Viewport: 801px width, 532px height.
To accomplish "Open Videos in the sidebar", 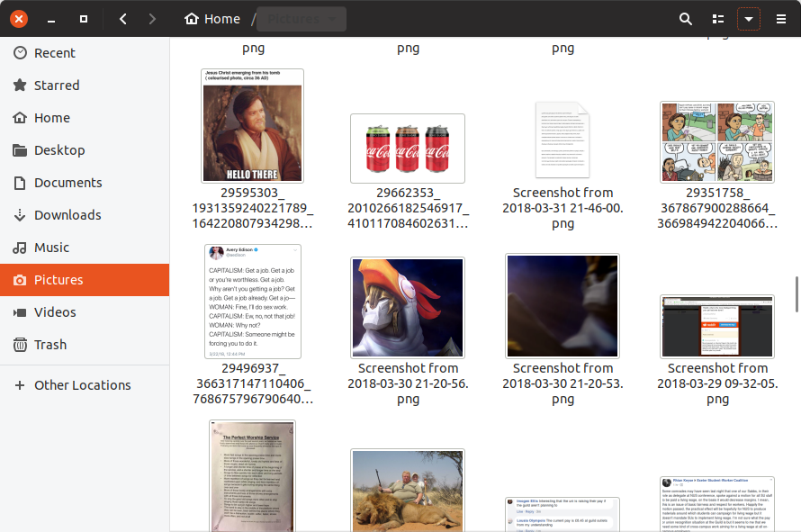I will [85, 312].
